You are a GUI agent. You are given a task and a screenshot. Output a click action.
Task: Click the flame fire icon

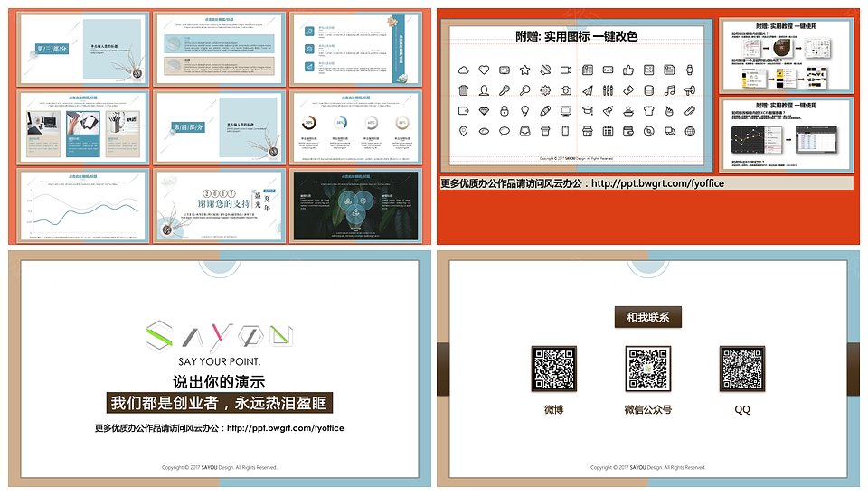pyautogui.click(x=669, y=110)
